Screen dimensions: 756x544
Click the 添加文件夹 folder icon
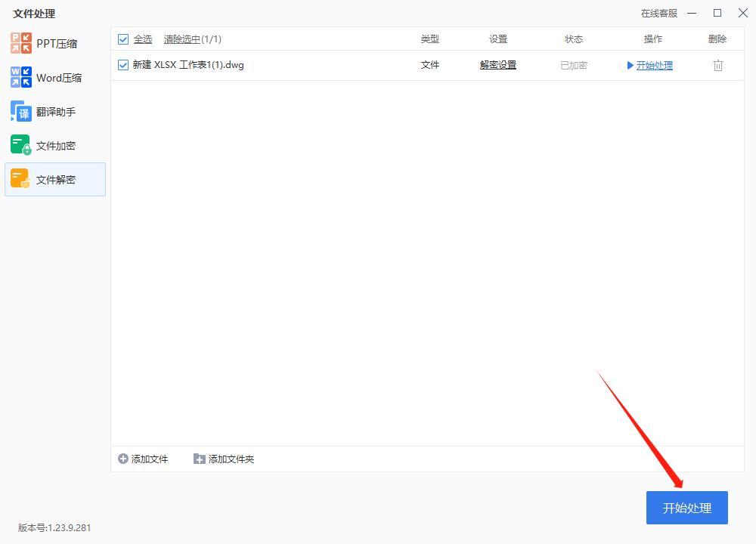point(199,459)
